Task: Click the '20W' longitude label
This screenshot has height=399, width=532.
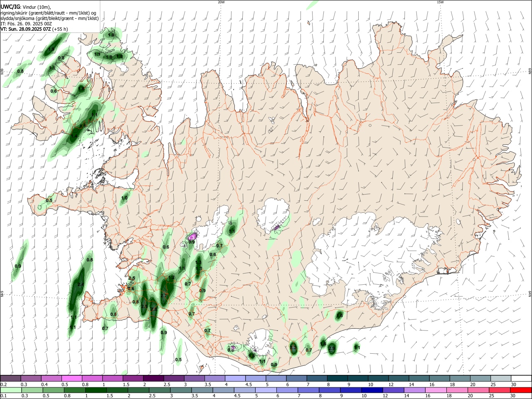Action: pyautogui.click(x=221, y=2)
